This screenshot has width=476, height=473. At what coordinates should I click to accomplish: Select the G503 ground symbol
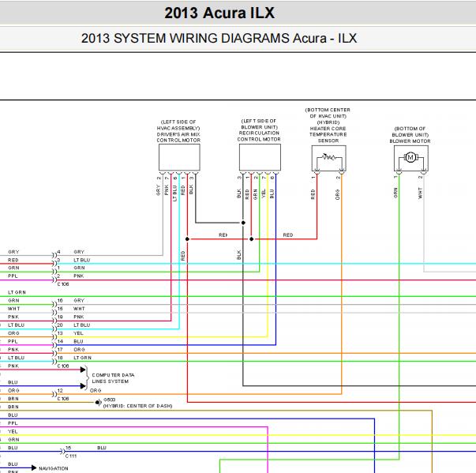coord(98,403)
